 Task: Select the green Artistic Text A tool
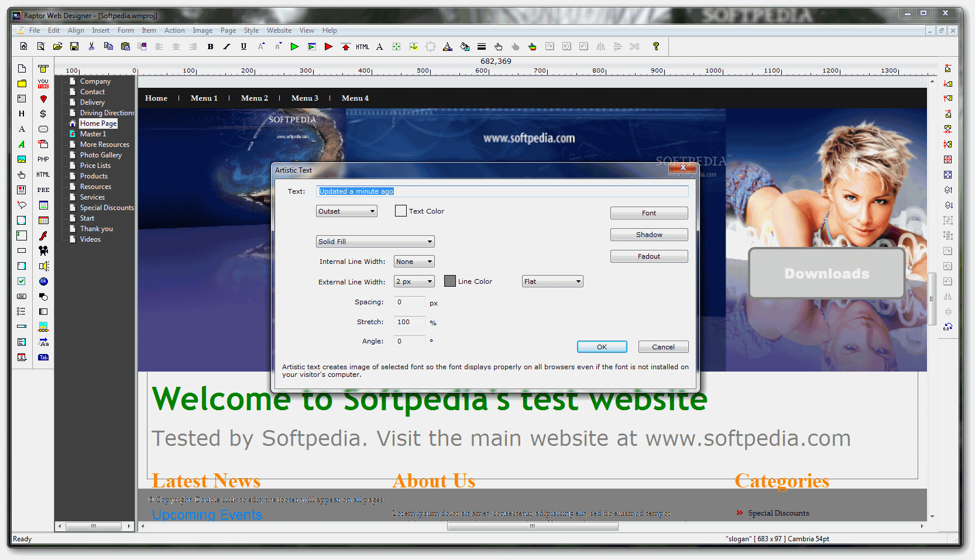pos(22,144)
